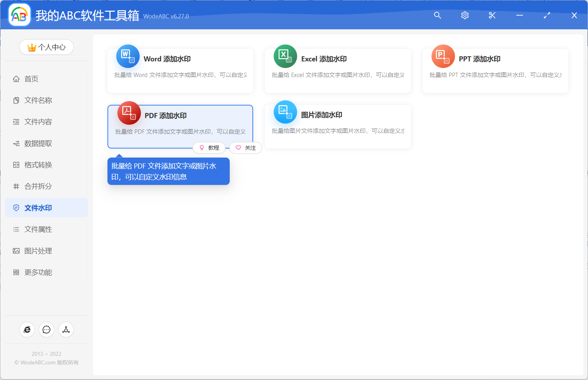Image resolution: width=588 pixels, height=380 pixels.
Task: Select the scissors screenshot tool
Action: [x=492, y=15]
